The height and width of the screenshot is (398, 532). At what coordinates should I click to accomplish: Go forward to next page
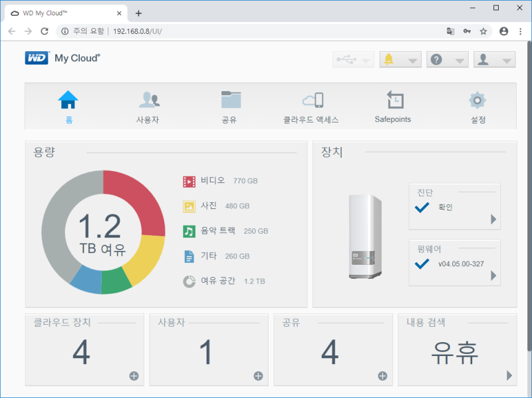(x=28, y=31)
